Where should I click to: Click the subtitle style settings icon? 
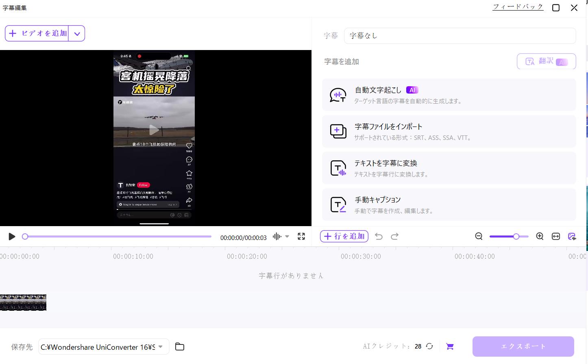[x=572, y=236]
